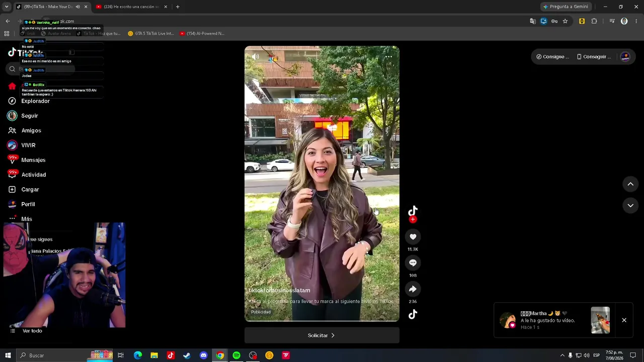Open the profile avatar menu at top right
Screen dimensions: 644x362
coord(625,57)
